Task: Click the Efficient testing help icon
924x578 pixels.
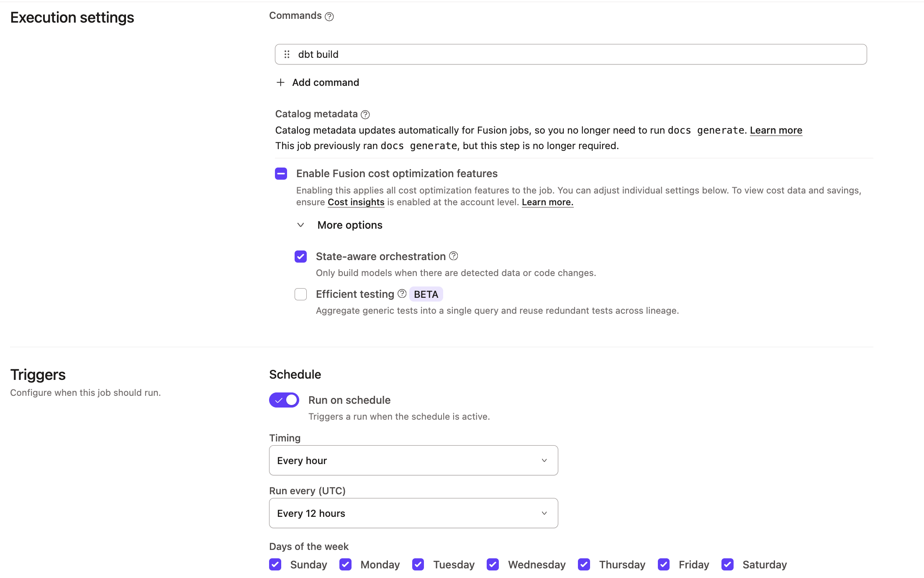Action: (x=402, y=294)
